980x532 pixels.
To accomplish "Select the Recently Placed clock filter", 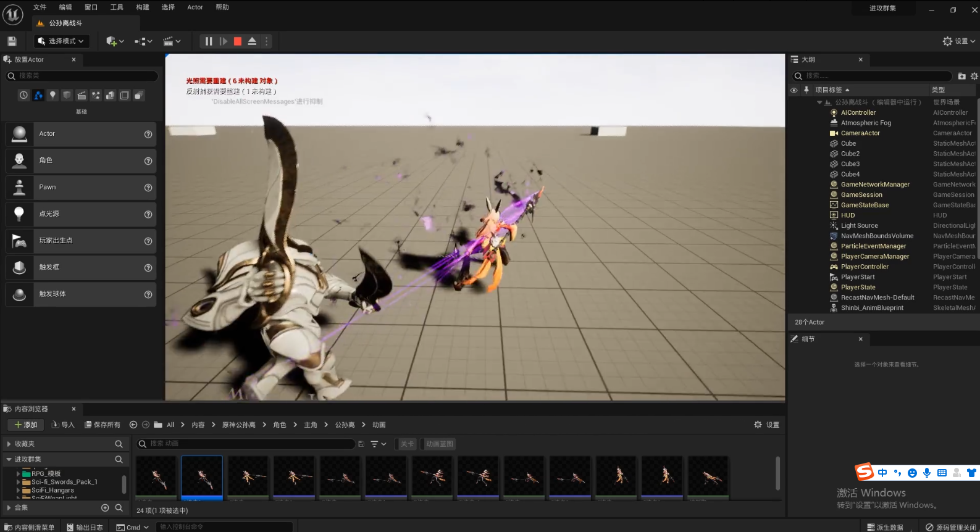I will pos(23,95).
